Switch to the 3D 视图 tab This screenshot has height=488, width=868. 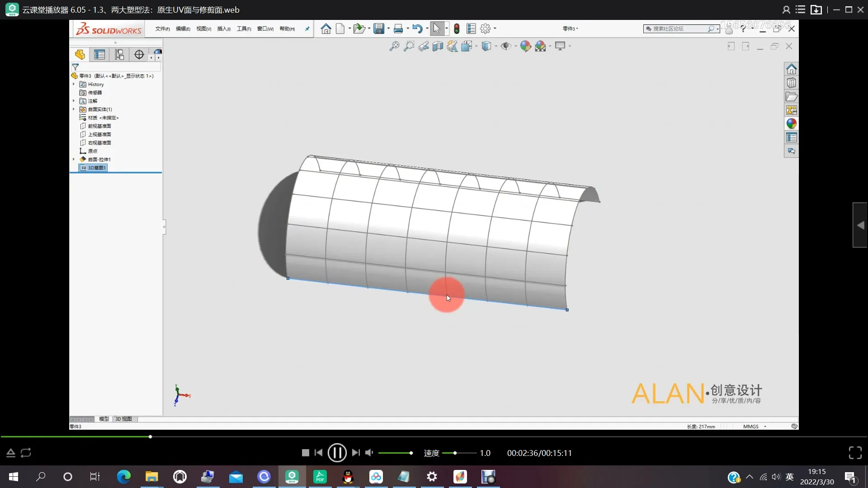click(123, 419)
